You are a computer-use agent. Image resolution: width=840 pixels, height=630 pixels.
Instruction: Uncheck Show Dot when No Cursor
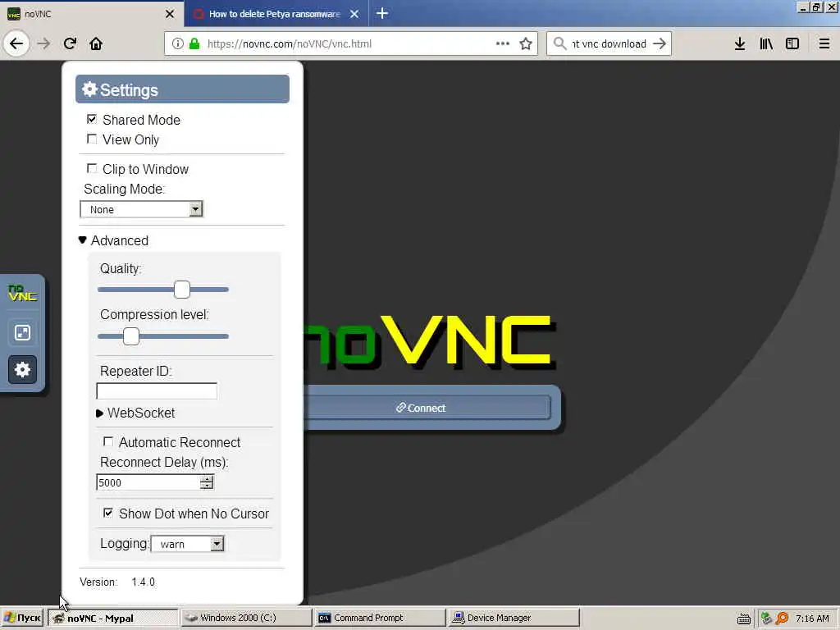point(108,513)
